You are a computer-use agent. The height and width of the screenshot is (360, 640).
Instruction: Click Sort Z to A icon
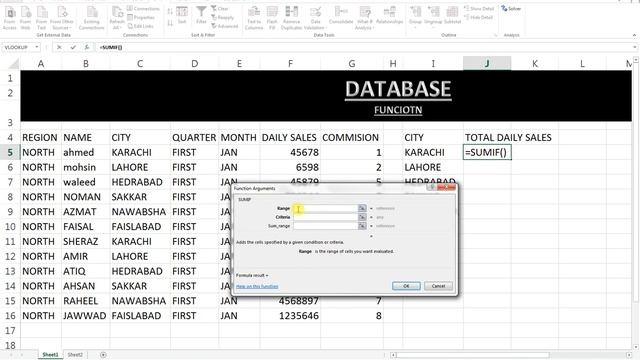tap(170, 23)
